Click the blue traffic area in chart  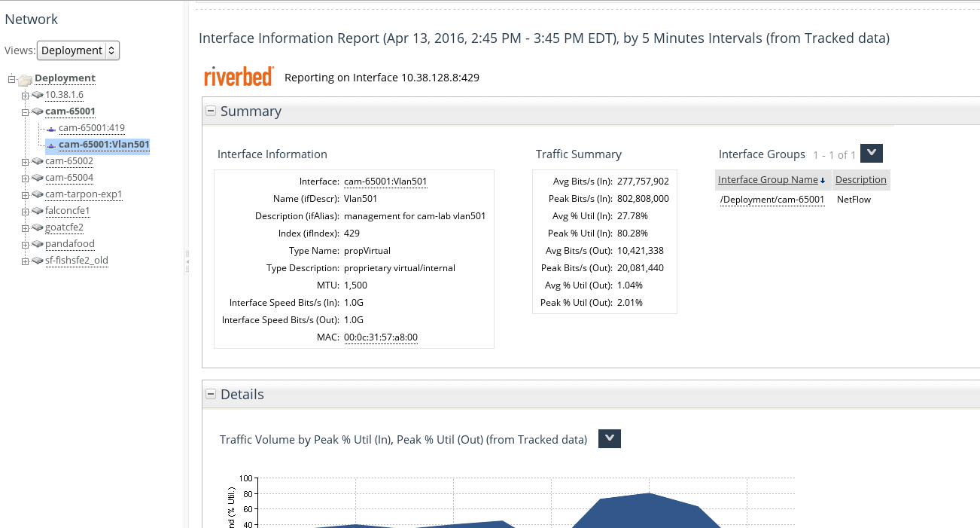click(x=647, y=512)
